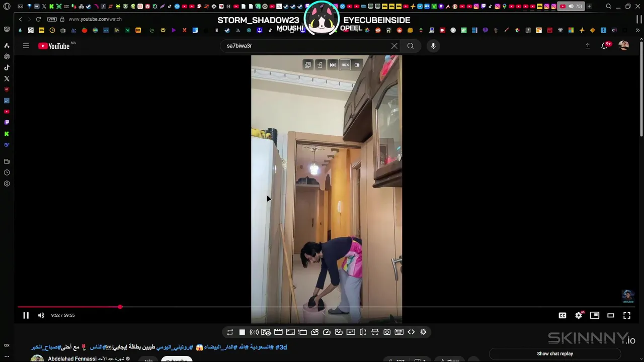
Task: Enter fullscreen video mode
Action: tap(627, 315)
